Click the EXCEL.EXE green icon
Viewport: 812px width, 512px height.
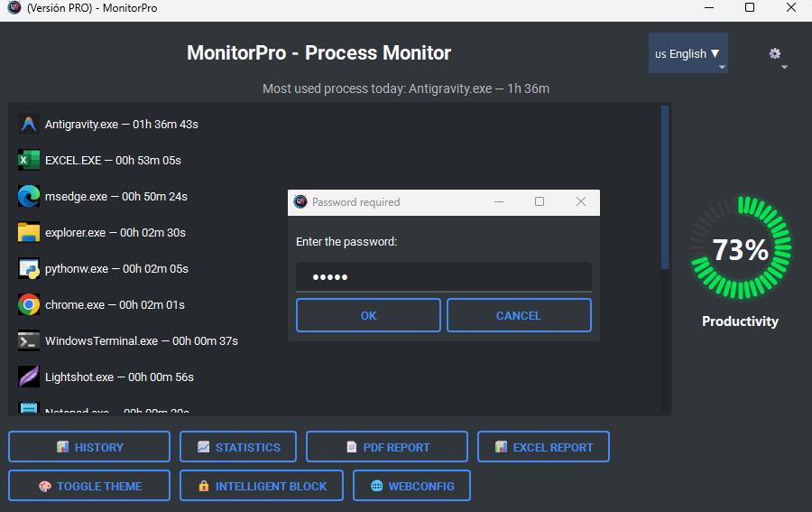pos(29,160)
